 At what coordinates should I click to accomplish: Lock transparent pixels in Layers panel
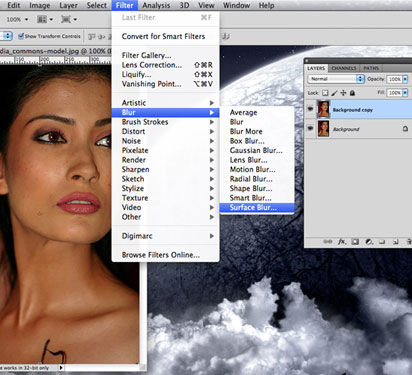pyautogui.click(x=325, y=93)
